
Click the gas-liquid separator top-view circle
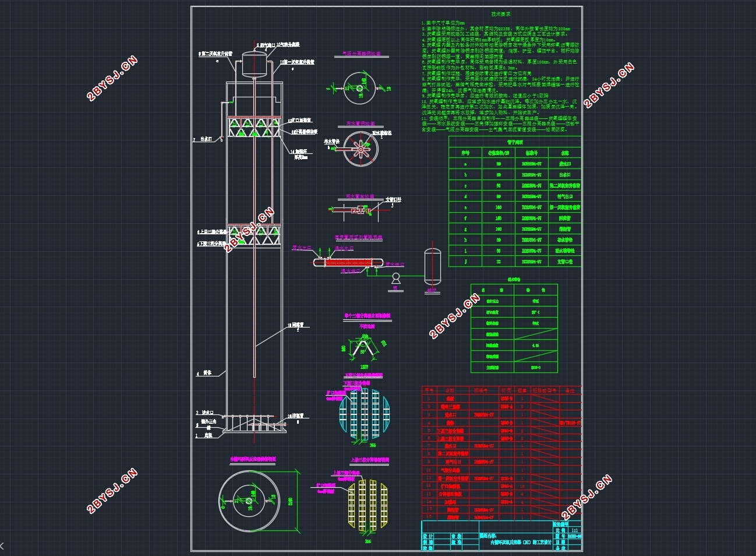pos(360,88)
